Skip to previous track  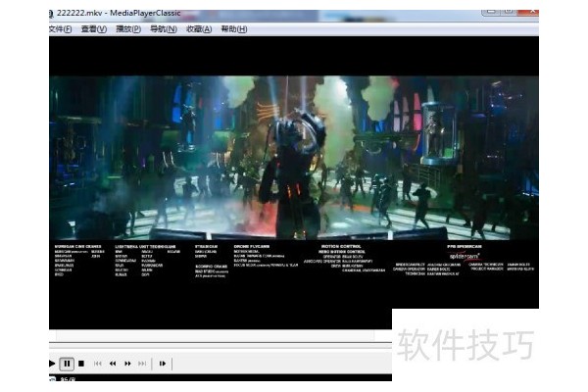pyautogui.click(x=97, y=364)
